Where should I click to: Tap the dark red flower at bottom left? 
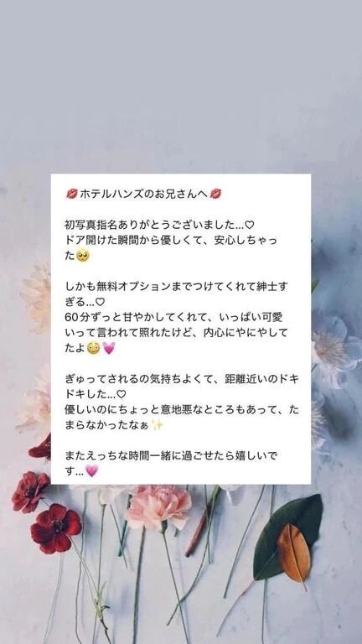56,527
